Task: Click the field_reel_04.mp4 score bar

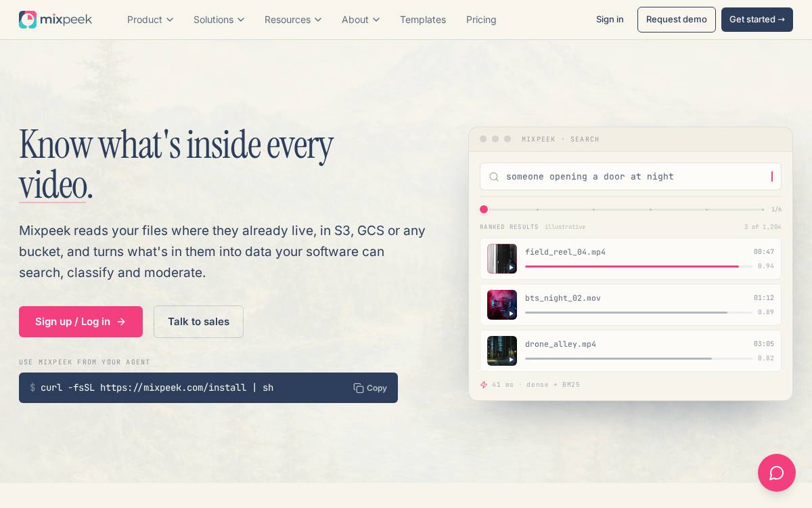Action: pos(639,267)
